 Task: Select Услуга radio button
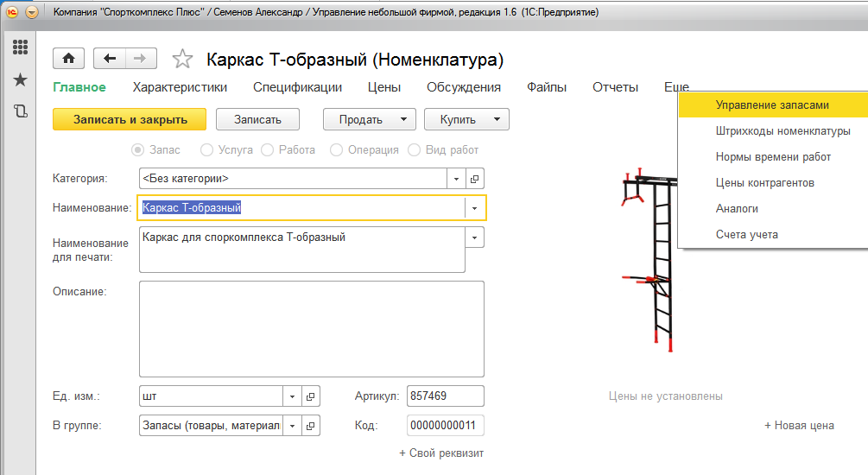pyautogui.click(x=206, y=150)
